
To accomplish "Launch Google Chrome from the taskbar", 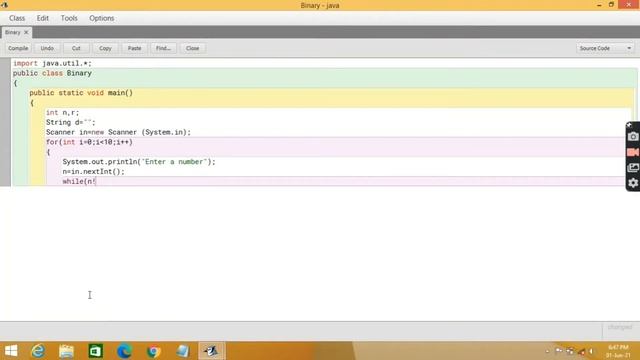I will (153, 351).
